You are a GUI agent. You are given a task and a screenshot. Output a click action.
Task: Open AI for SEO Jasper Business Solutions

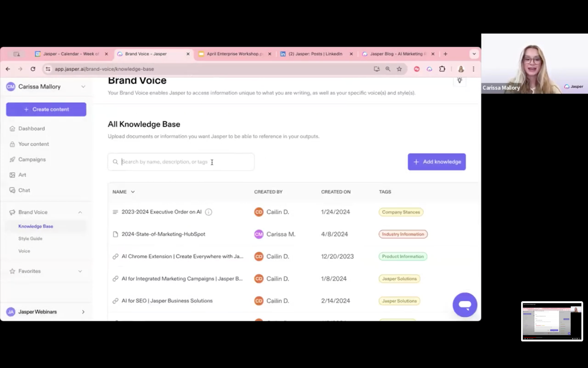coord(167,301)
